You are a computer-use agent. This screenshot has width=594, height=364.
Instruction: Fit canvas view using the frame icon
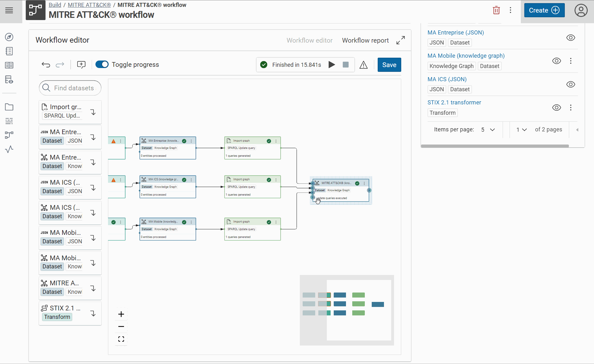click(121, 339)
